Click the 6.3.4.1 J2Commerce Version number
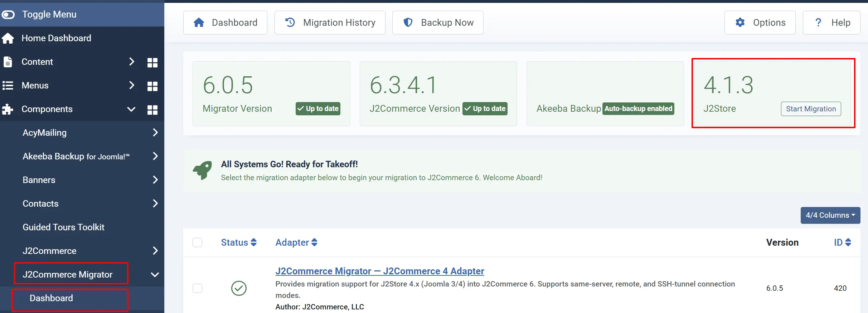Screen dimensions: 868x313 coord(403,85)
